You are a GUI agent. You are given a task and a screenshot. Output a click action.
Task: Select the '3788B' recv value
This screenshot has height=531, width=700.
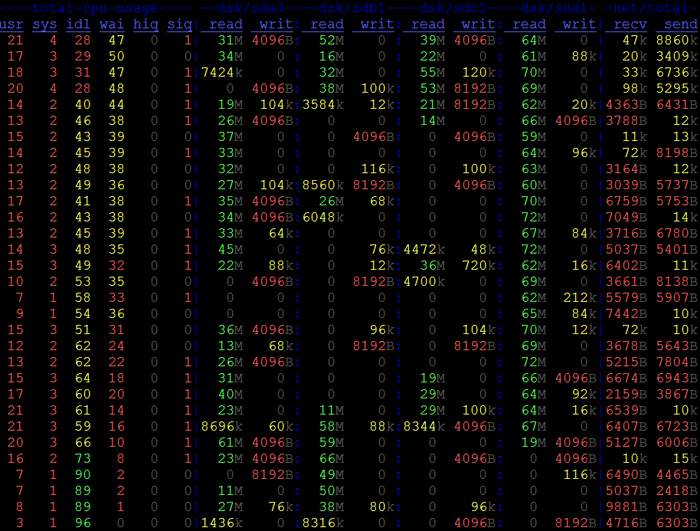pos(626,121)
